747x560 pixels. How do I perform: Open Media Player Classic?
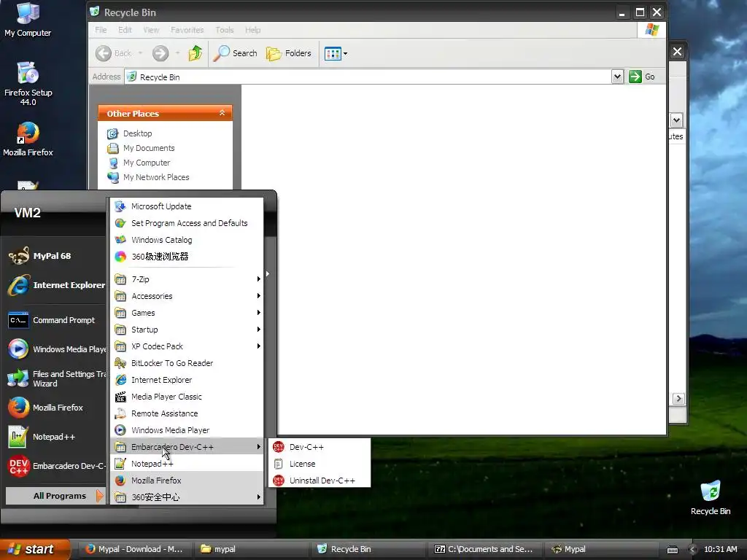[x=187, y=396]
